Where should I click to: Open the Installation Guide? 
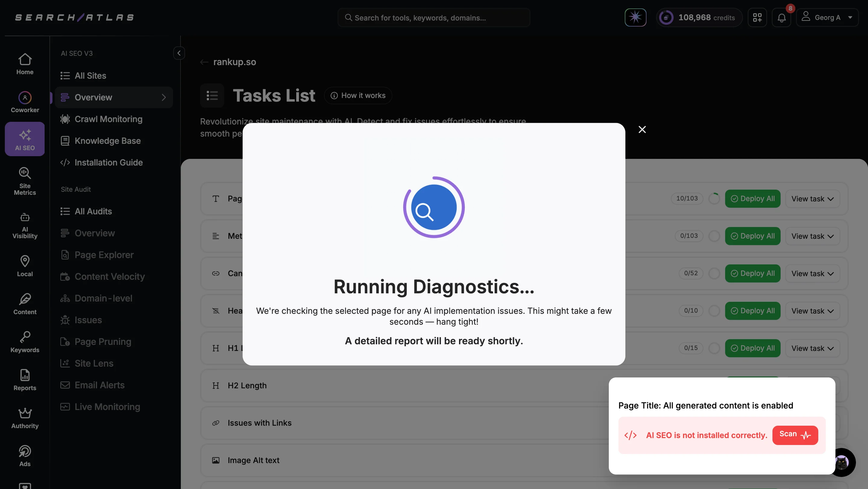(x=114, y=162)
